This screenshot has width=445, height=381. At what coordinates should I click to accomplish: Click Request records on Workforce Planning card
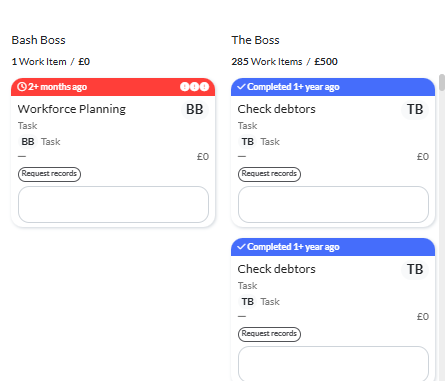(49, 174)
